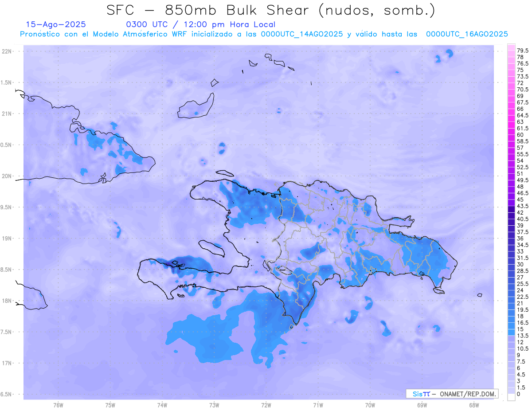Click the "75W" longitude axis label
532x411 pixels.
point(110,405)
